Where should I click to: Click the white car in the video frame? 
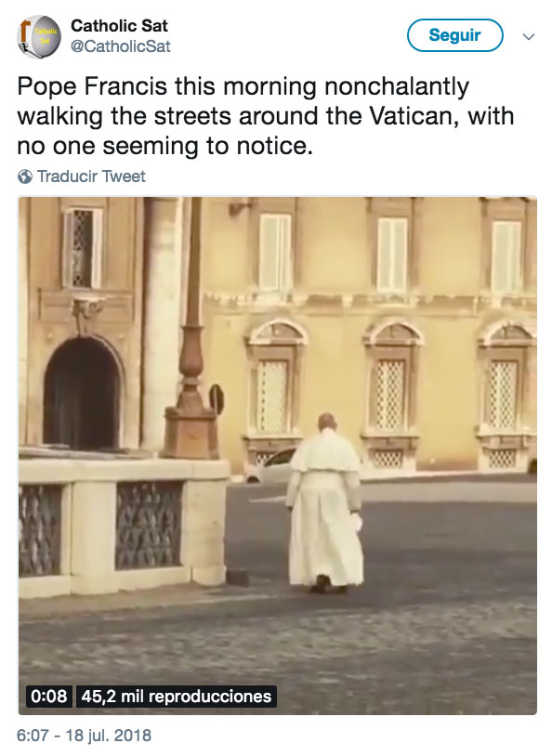270,465
